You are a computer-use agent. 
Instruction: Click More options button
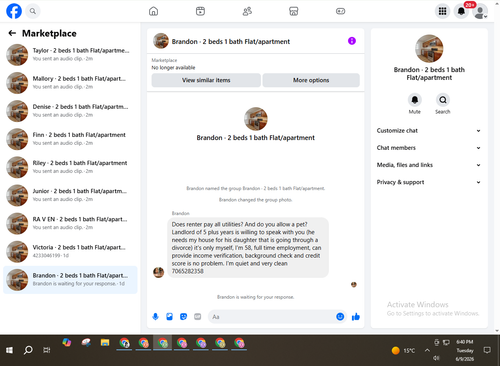(311, 80)
